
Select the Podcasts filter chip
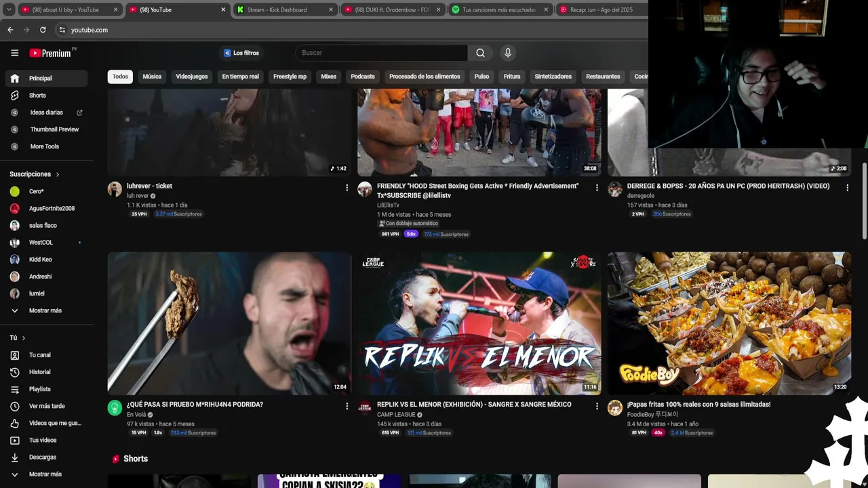pyautogui.click(x=363, y=77)
